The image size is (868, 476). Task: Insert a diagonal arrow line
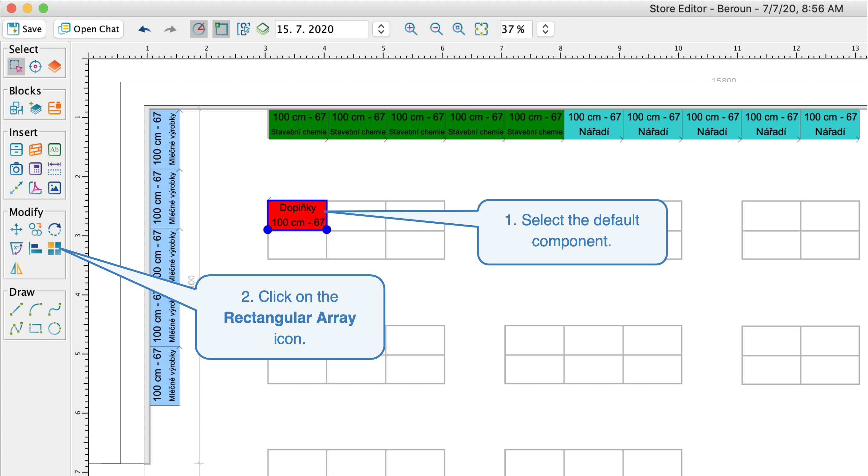coord(16,188)
